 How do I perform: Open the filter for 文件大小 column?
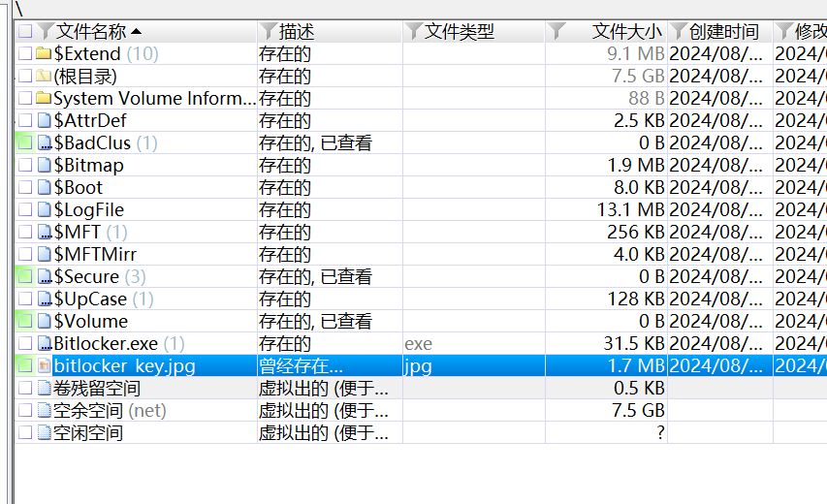(557, 31)
